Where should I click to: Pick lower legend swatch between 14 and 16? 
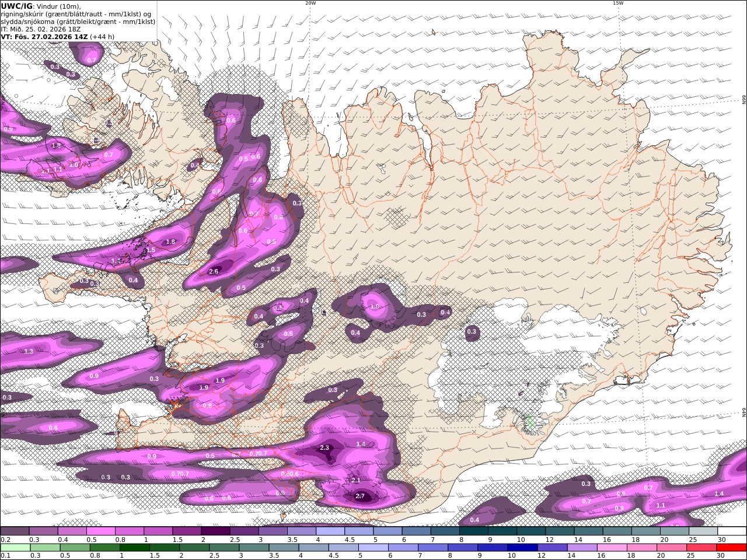pyautogui.click(x=582, y=547)
